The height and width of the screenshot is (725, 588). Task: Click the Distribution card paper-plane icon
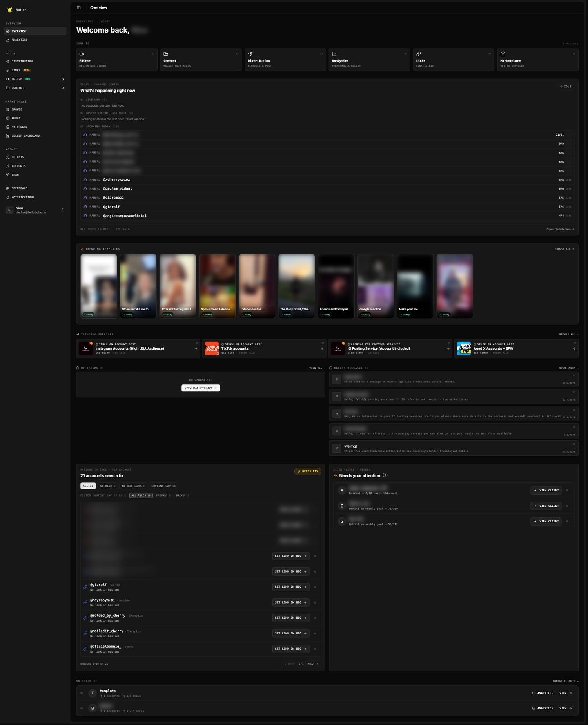pyautogui.click(x=250, y=54)
